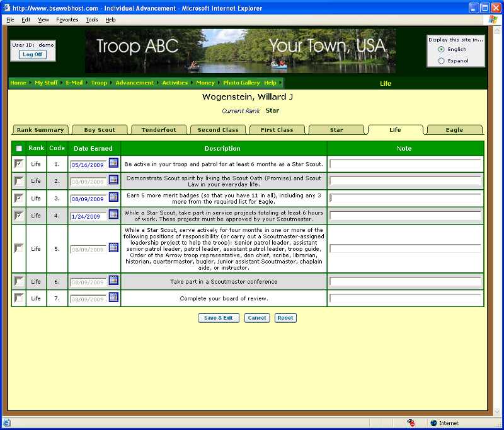Open the Home navigation menu
504x430 pixels.
[x=18, y=83]
